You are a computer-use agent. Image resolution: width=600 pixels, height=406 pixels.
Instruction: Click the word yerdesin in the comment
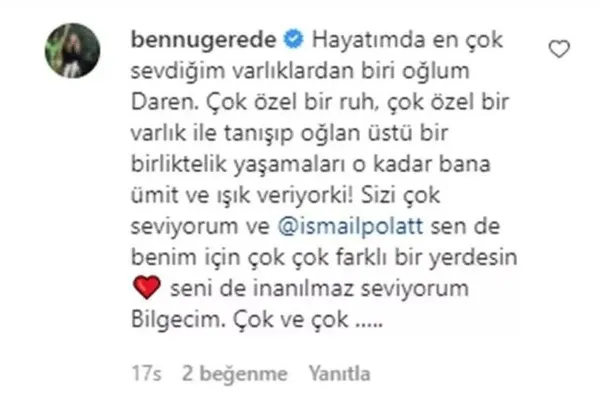click(473, 258)
